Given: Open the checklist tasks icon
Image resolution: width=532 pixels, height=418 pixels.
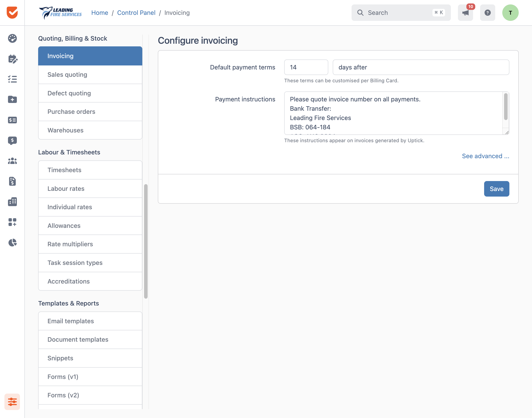Looking at the screenshot, I should (12, 79).
